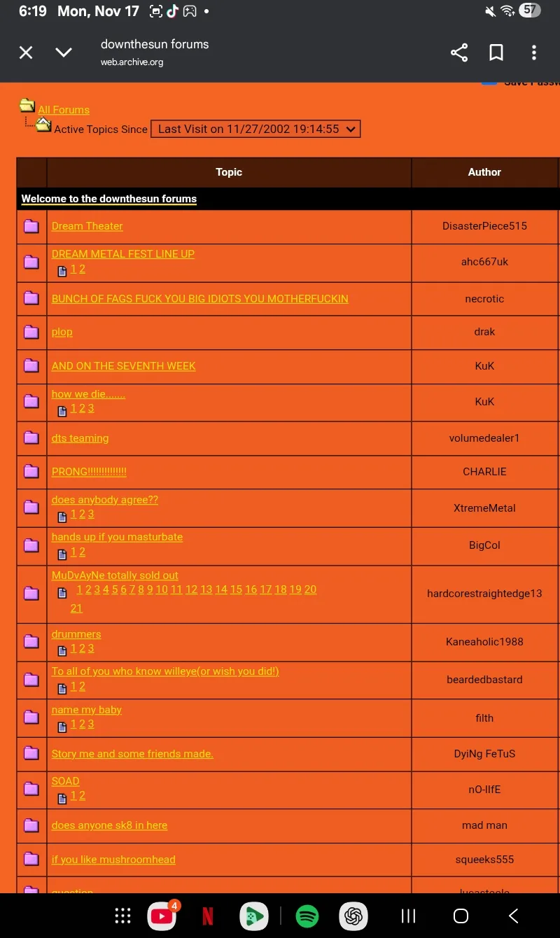
Task: Open page 3 of drummers topic
Action: (91, 648)
